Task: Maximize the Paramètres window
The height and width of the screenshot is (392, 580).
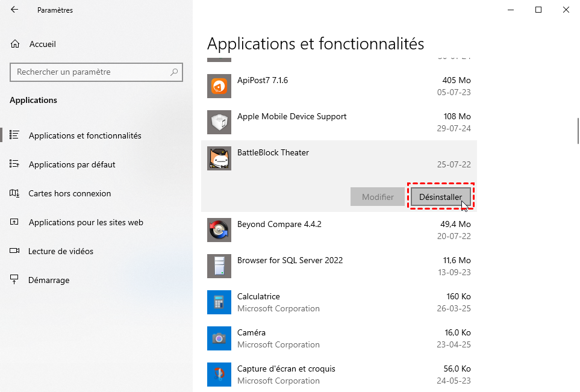Action: point(538,10)
